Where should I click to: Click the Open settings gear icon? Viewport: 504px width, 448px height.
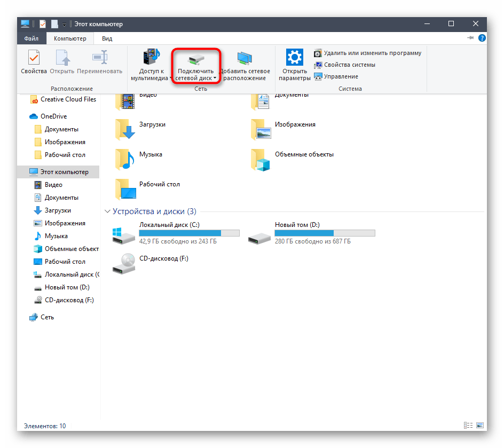[x=294, y=58]
